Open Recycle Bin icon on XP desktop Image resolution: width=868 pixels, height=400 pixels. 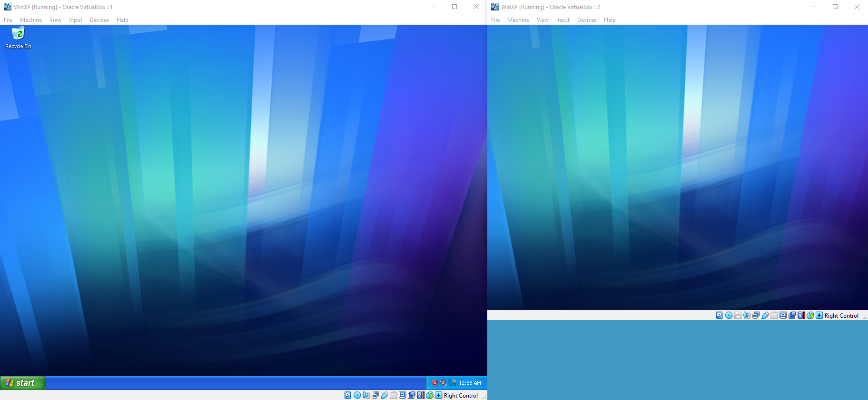tap(18, 37)
